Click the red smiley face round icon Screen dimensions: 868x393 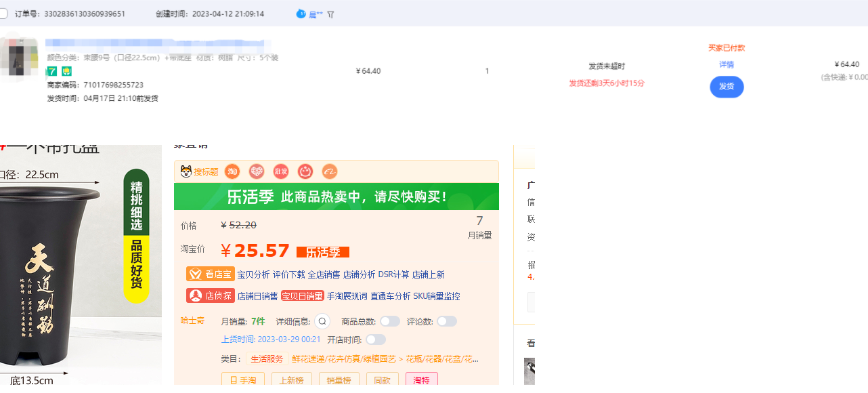pyautogui.click(x=305, y=171)
